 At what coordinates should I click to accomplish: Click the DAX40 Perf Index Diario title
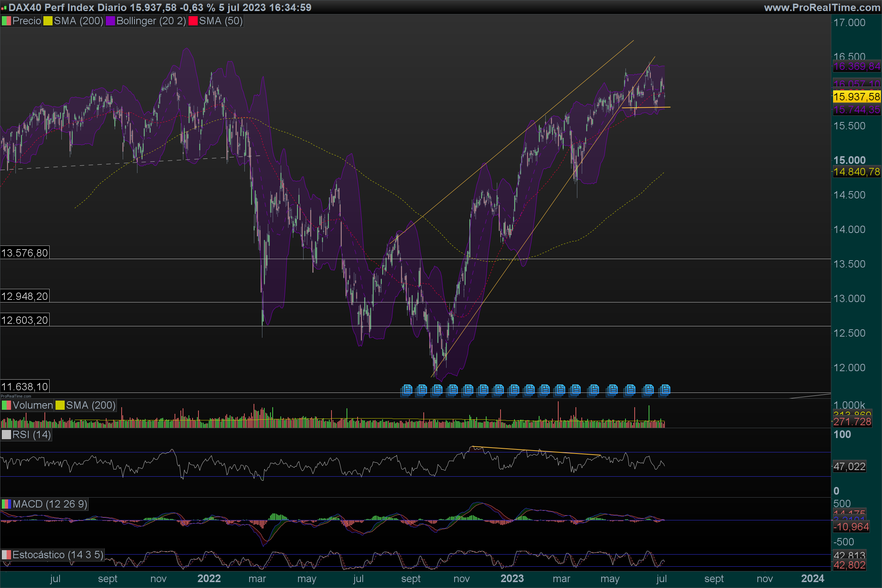click(x=68, y=7)
